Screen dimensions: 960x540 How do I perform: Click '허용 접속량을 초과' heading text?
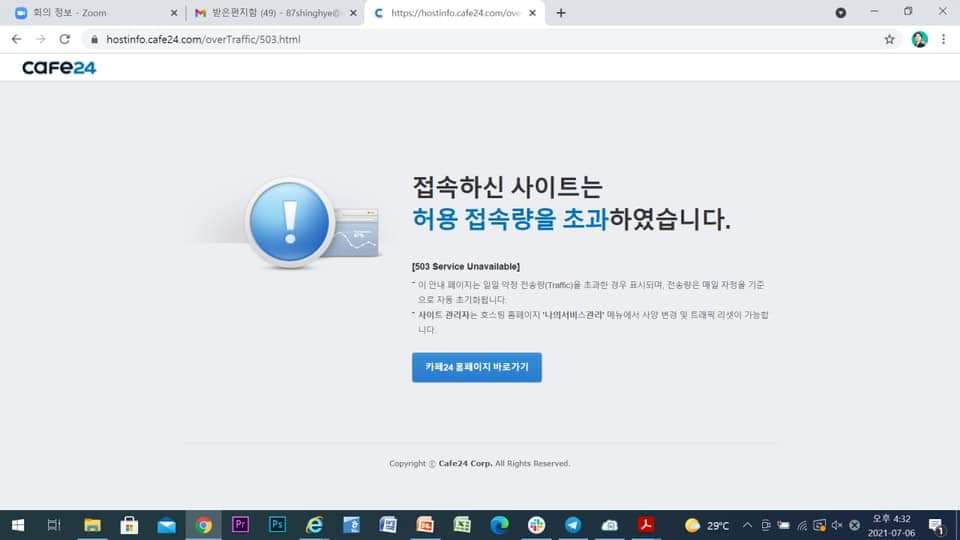511,219
